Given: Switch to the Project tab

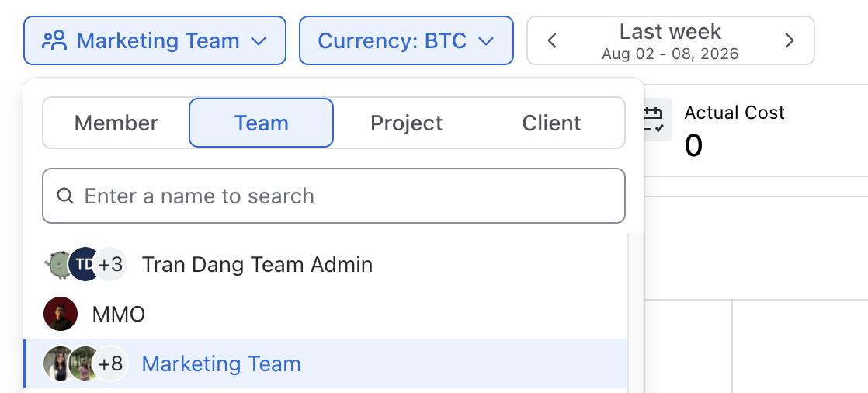Looking at the screenshot, I should pos(406,123).
